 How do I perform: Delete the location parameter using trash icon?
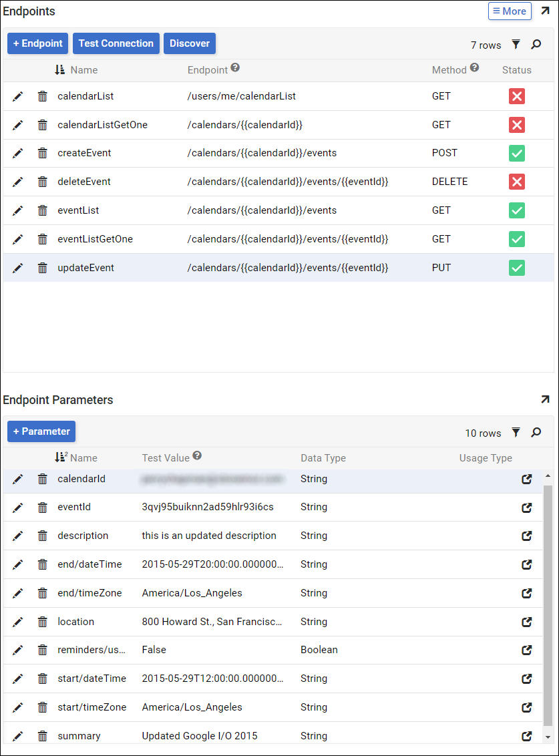43,622
